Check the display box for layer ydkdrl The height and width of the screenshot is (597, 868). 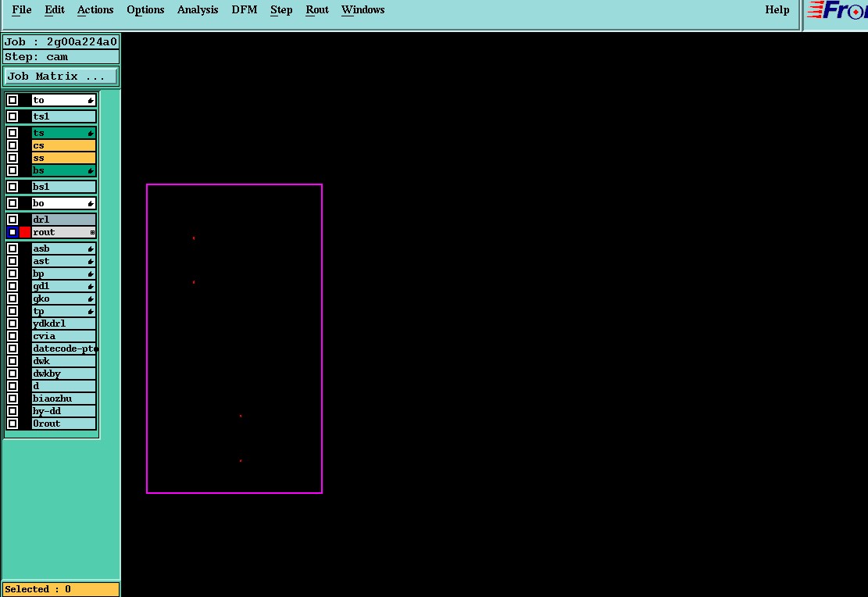(x=13, y=324)
